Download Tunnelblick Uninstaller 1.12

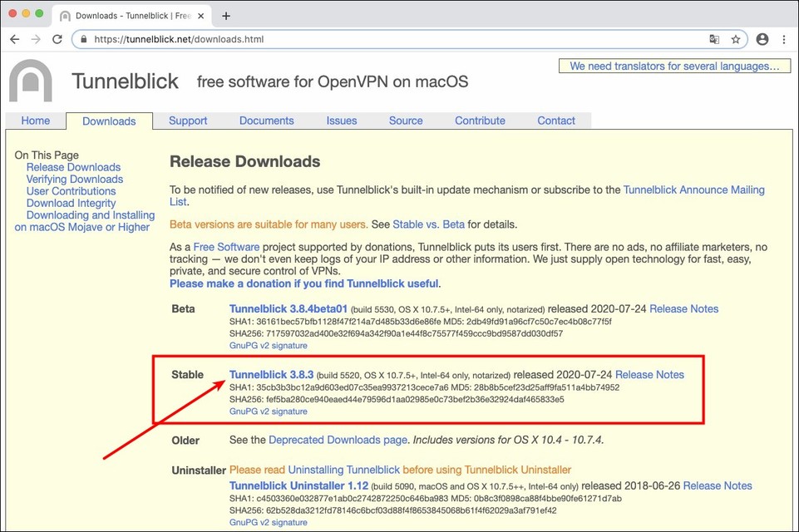[298, 485]
